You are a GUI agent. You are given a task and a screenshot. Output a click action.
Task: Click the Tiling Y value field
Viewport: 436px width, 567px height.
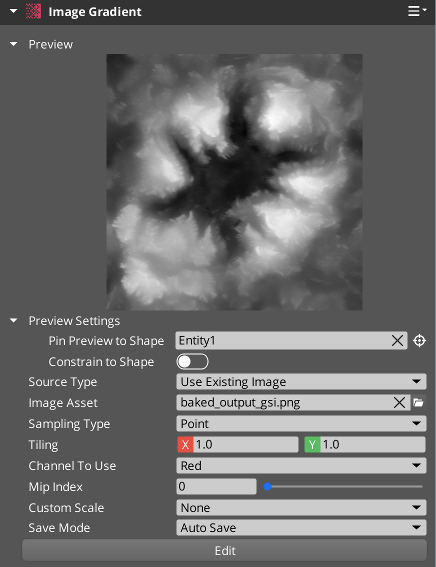click(373, 444)
